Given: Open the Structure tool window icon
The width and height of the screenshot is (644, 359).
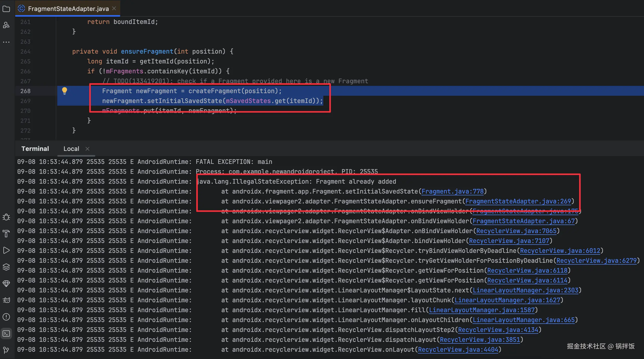Looking at the screenshot, I should pyautogui.click(x=6, y=25).
